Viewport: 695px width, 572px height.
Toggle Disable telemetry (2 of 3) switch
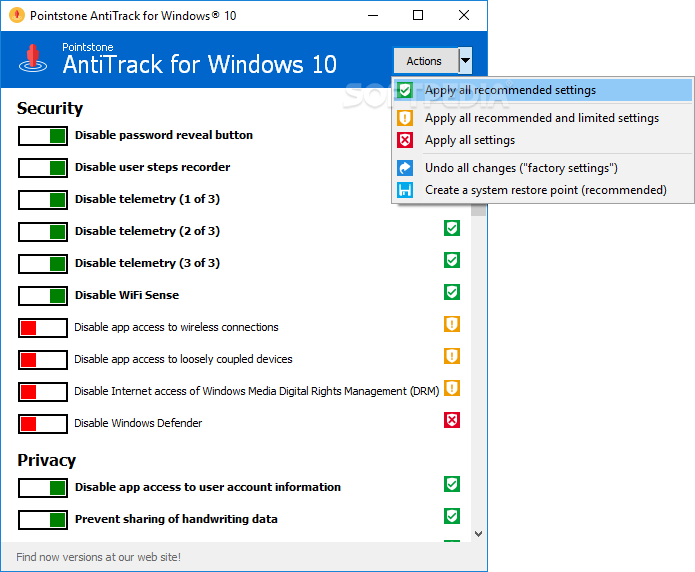pos(43,231)
